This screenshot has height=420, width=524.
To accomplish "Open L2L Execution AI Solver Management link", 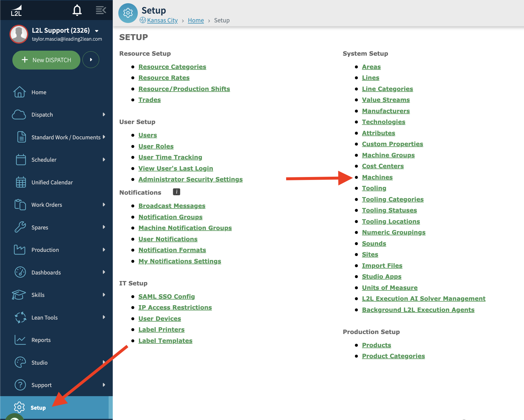I will pyautogui.click(x=424, y=299).
